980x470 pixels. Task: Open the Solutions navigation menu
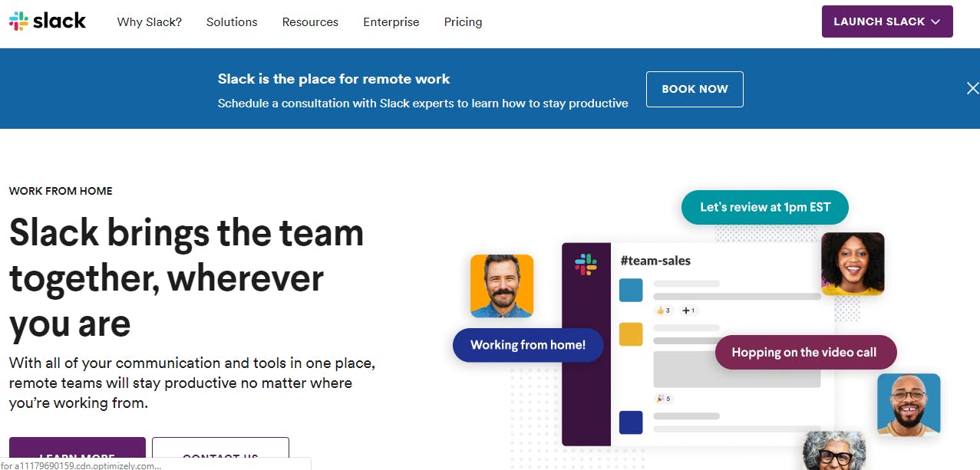click(232, 22)
